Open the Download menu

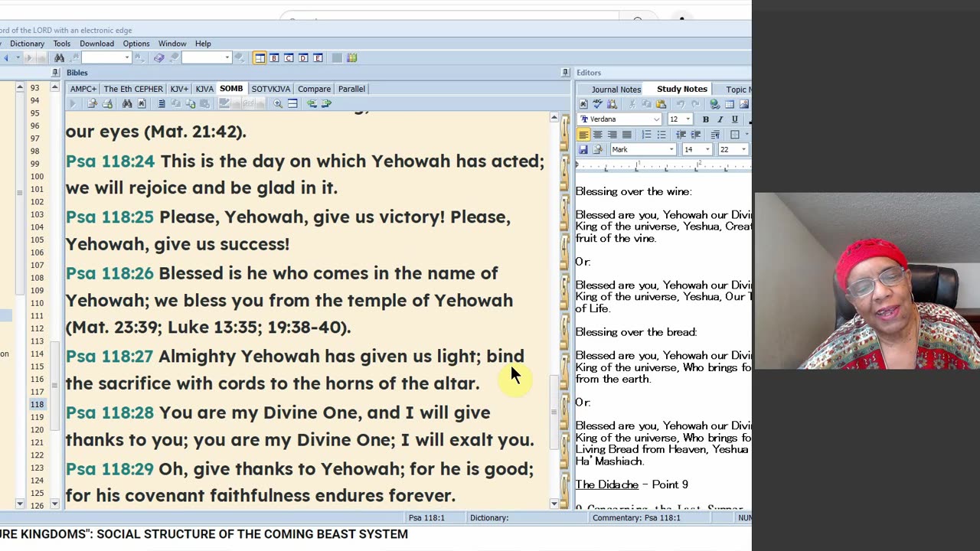tap(96, 44)
